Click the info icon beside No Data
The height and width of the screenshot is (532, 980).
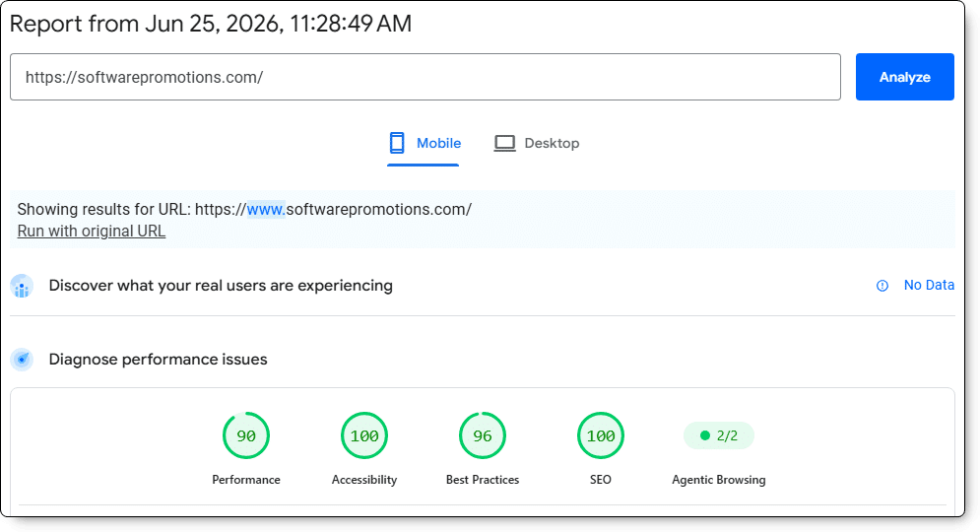882,286
